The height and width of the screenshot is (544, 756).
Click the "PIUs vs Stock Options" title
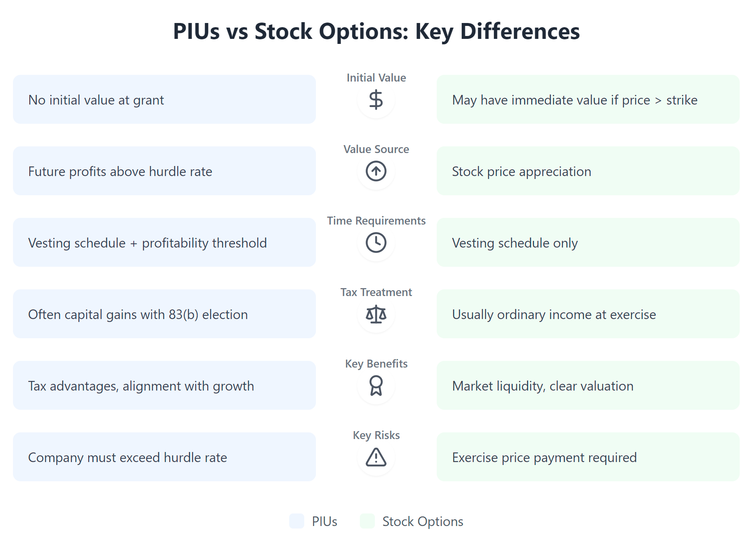click(376, 32)
